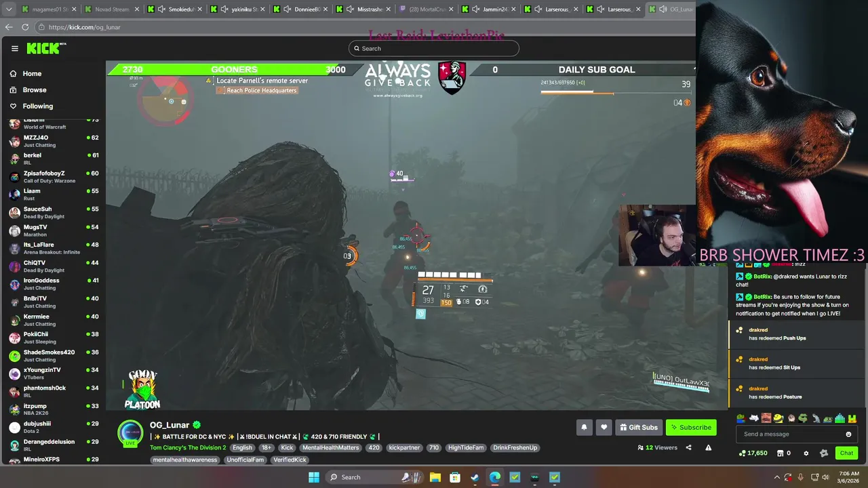Open Liaam's Rust channel in the sidebar

click(53, 195)
